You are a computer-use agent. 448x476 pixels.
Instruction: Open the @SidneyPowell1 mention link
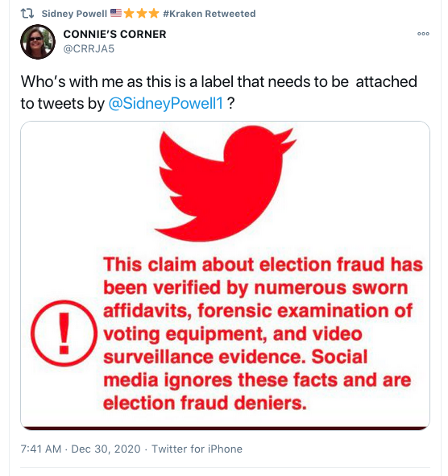coord(166,104)
